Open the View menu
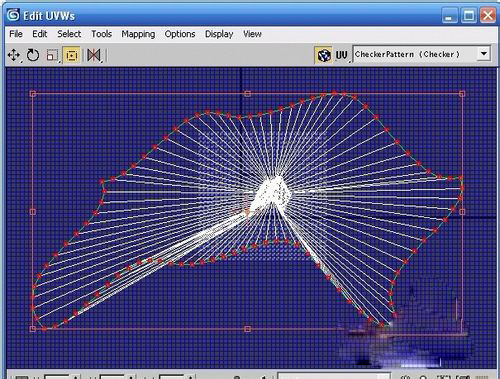This screenshot has width=500, height=379. coord(252,34)
